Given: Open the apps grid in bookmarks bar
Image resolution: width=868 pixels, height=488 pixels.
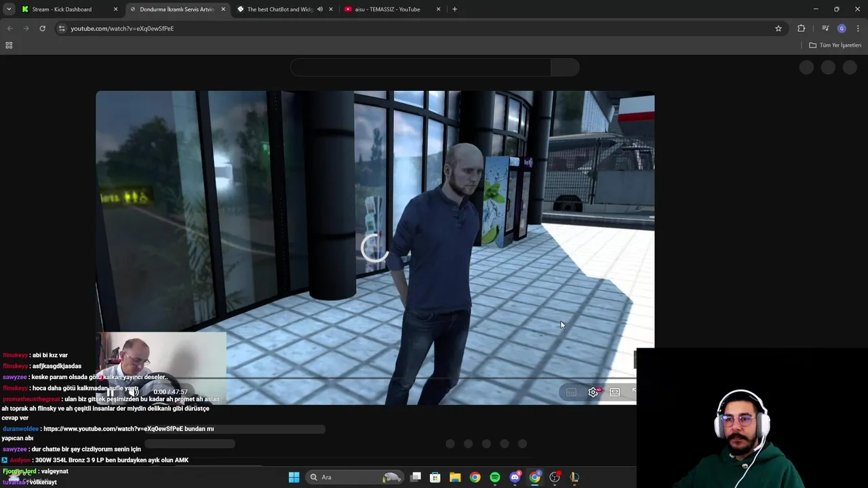Looking at the screenshot, I should coord(9,45).
